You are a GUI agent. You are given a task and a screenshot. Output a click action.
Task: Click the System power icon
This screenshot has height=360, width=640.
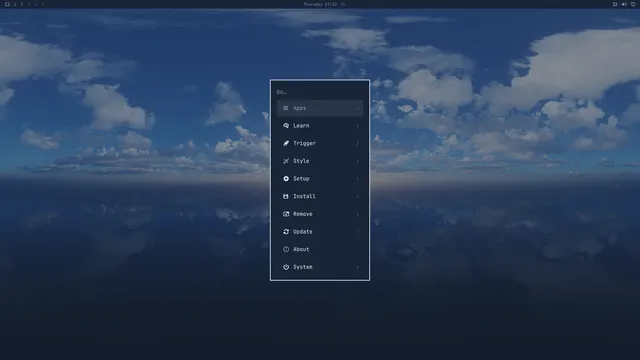[286, 267]
